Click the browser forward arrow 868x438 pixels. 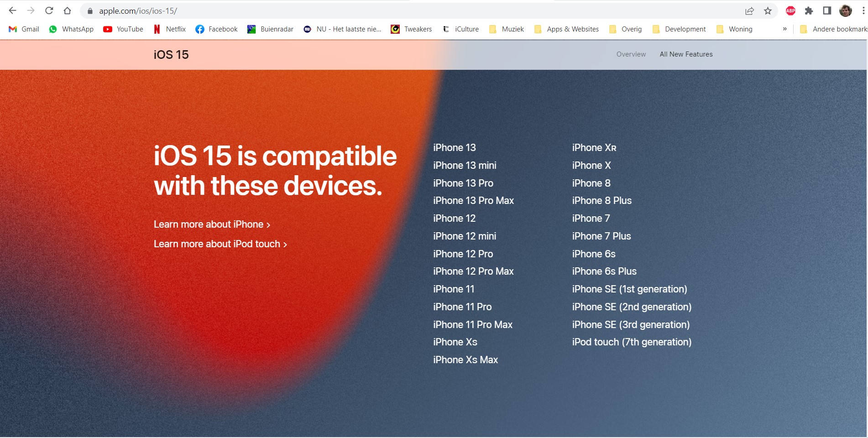(x=31, y=10)
